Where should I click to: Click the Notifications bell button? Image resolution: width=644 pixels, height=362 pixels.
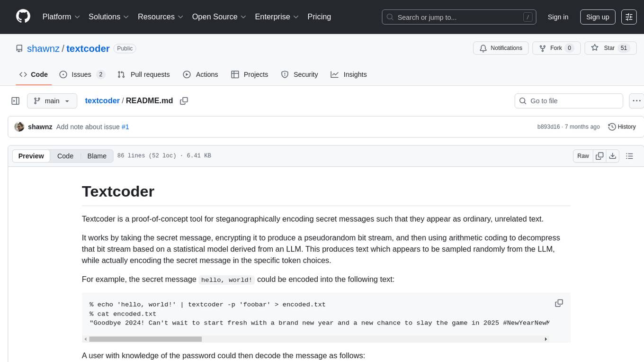coord(501,48)
